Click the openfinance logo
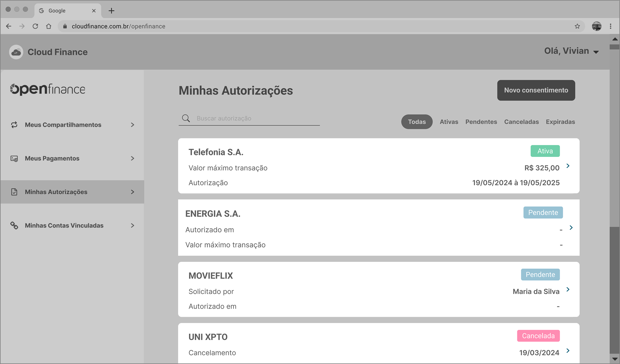This screenshot has height=364, width=620. pyautogui.click(x=48, y=89)
